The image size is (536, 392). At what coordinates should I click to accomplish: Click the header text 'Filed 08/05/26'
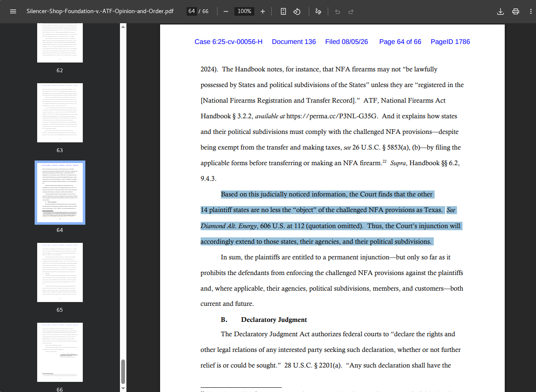pyautogui.click(x=347, y=42)
